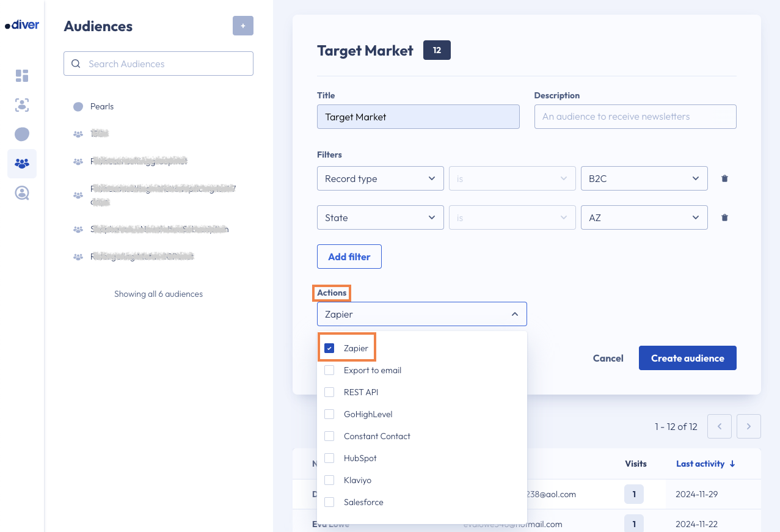
Task: Open the dashboard icon in left sidebar
Action: [22, 76]
